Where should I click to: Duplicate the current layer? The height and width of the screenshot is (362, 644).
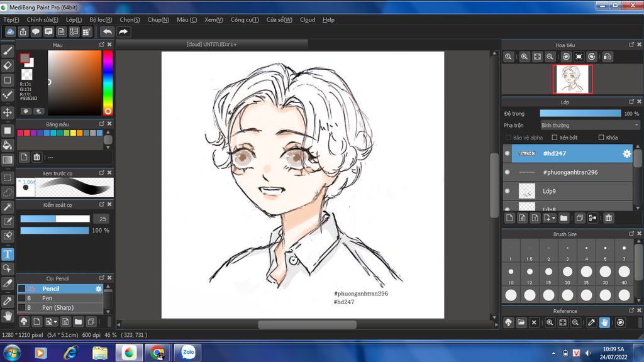pos(579,218)
